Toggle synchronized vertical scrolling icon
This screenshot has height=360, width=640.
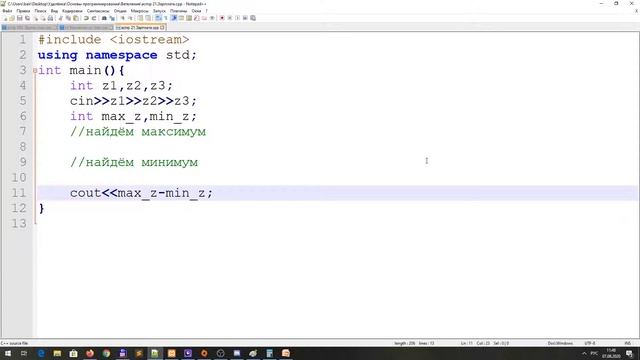pos(140,18)
